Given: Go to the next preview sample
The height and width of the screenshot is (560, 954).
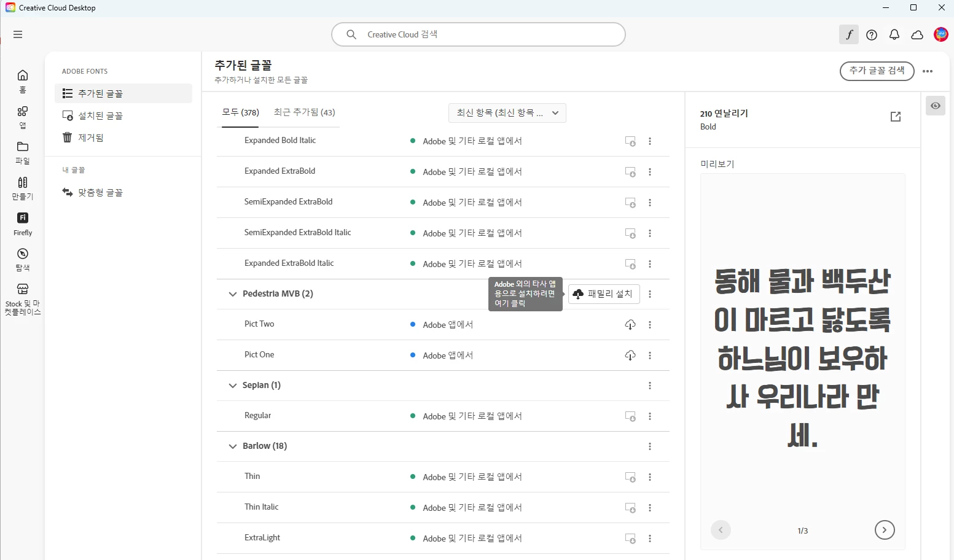Looking at the screenshot, I should pyautogui.click(x=885, y=530).
